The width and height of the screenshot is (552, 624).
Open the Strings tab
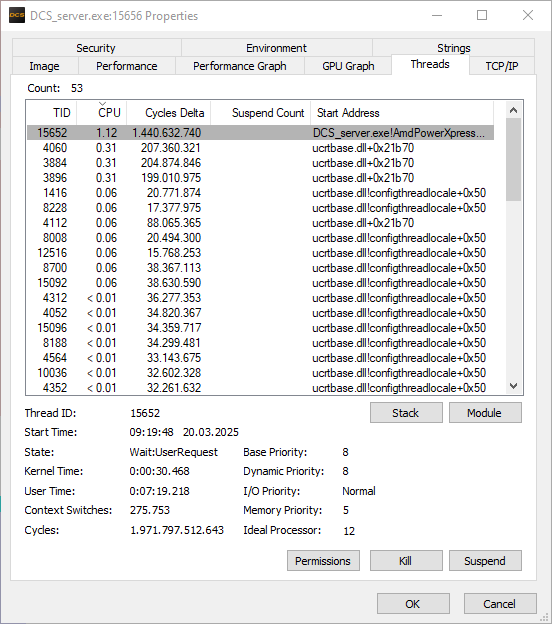click(x=453, y=48)
